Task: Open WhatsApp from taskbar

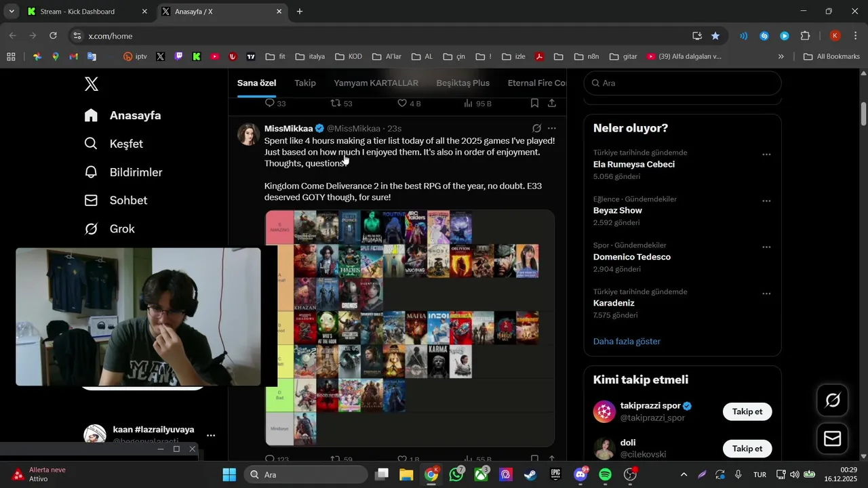Action: (x=456, y=474)
